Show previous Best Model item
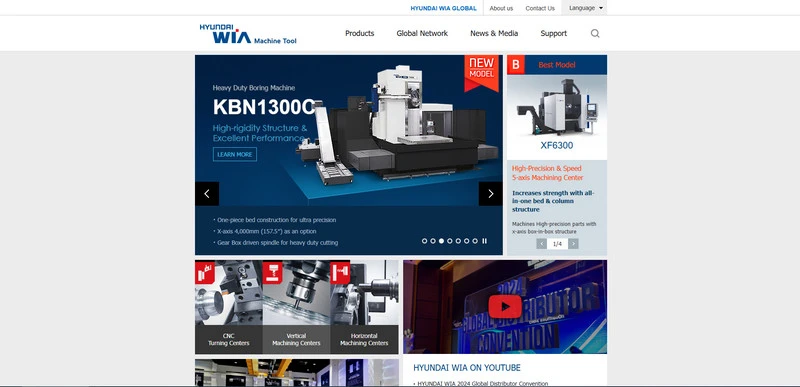This screenshot has width=800, height=387. point(541,244)
